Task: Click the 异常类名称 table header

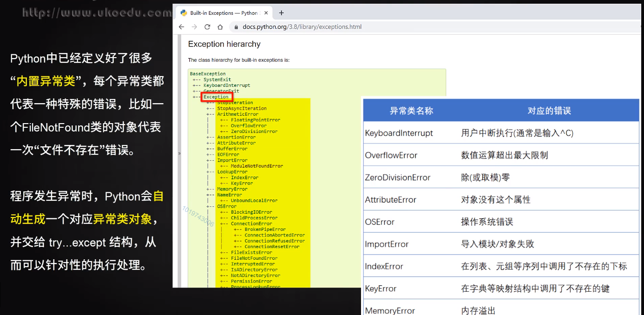Action: click(x=411, y=111)
